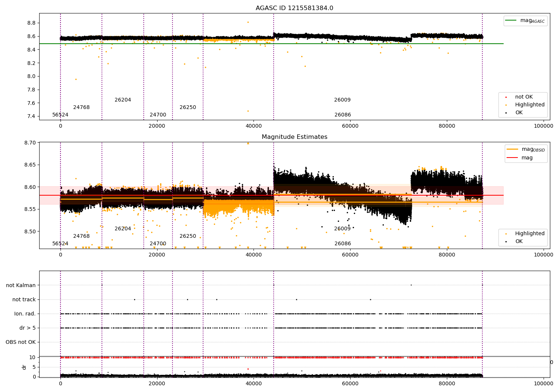This screenshot has height=392, width=560.
Task: Click x-axis tick '40000' under Magnitude Estimates plot
Action: (x=253, y=255)
